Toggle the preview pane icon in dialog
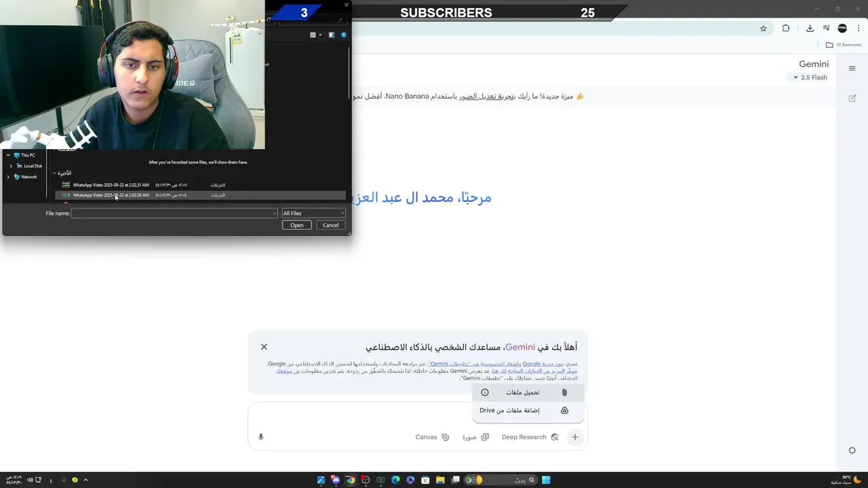This screenshot has height=488, width=868. point(332,35)
